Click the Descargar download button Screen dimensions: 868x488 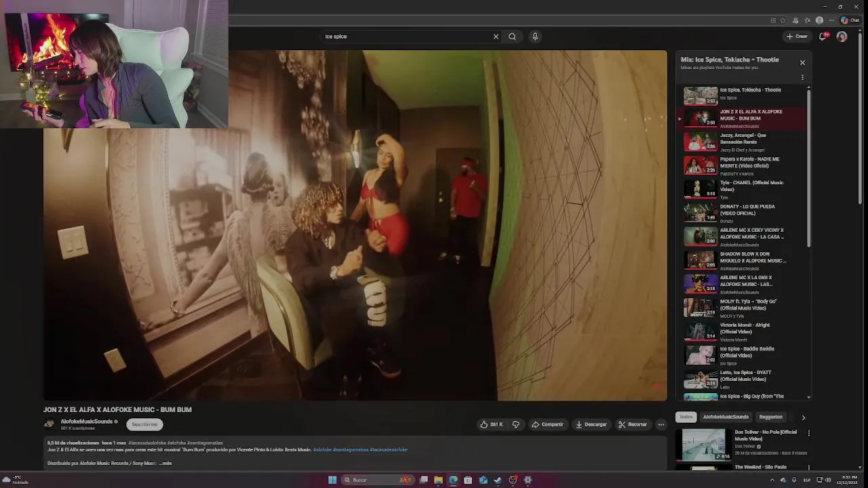(x=591, y=424)
